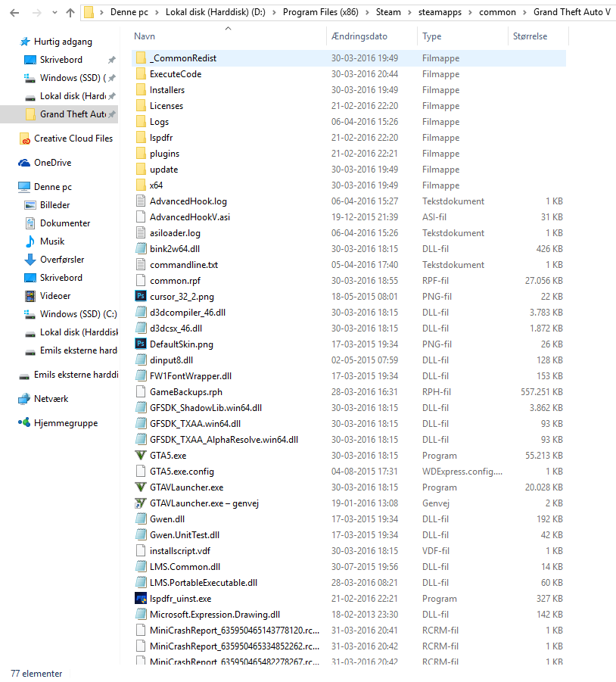Select Denne pc computer icon
The height and width of the screenshot is (682, 616).
pos(24,187)
